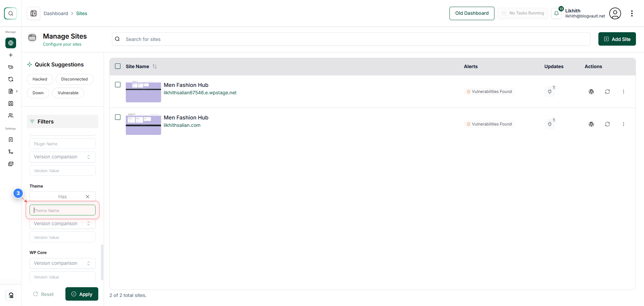Open the tags icon in the sidebar
This screenshot has height=306, width=644.
pos(11,67)
